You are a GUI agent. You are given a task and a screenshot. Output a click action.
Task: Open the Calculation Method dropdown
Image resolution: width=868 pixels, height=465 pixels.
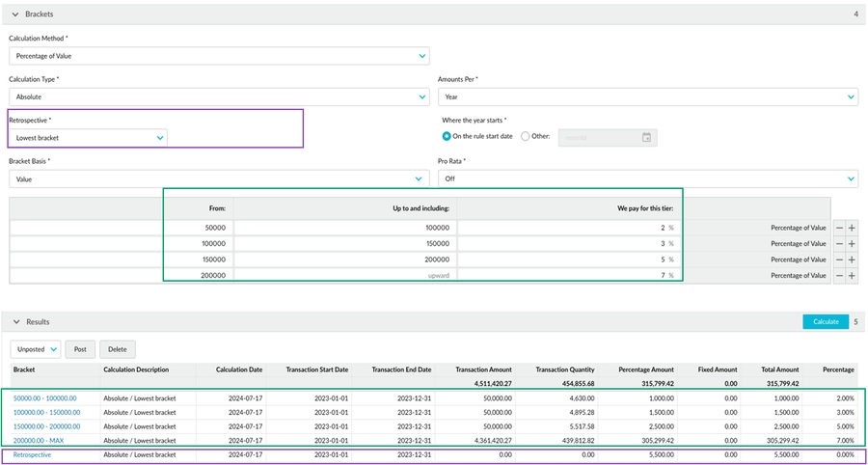[219, 56]
